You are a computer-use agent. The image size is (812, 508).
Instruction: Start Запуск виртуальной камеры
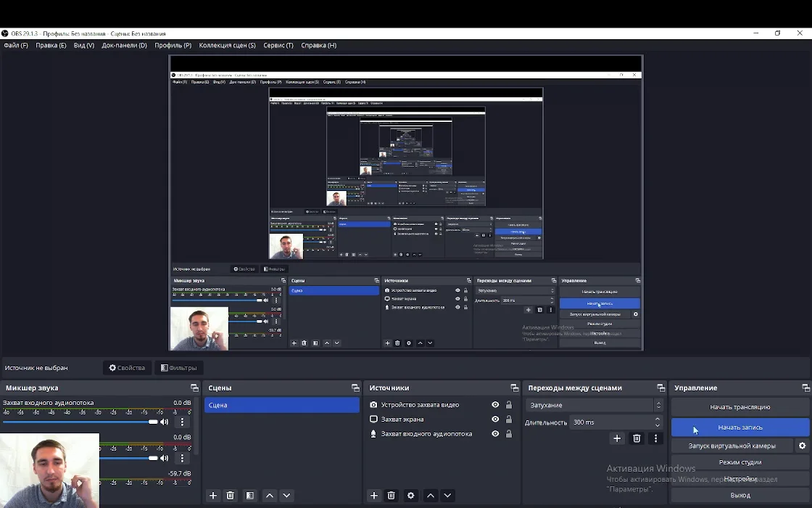tap(732, 446)
